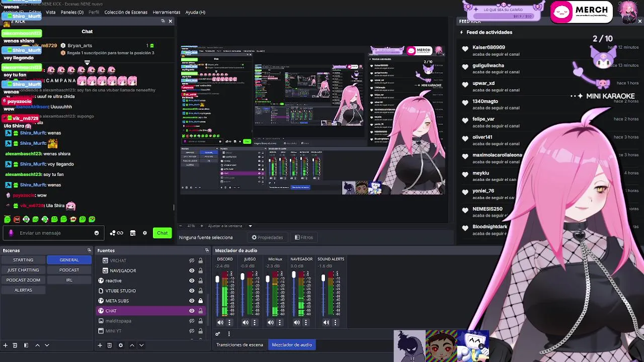Adjust the Mic/Aux volume fader

point(268,278)
